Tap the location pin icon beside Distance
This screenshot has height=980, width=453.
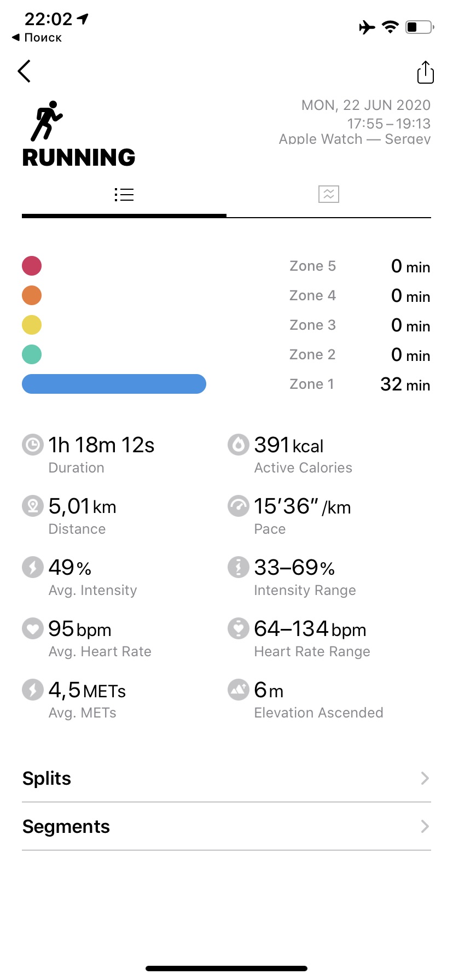(x=33, y=506)
